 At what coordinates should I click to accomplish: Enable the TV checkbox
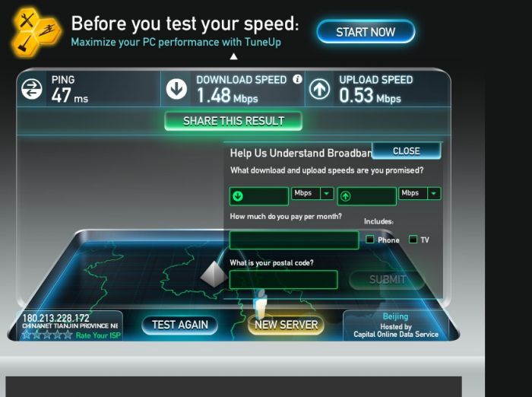(x=413, y=240)
